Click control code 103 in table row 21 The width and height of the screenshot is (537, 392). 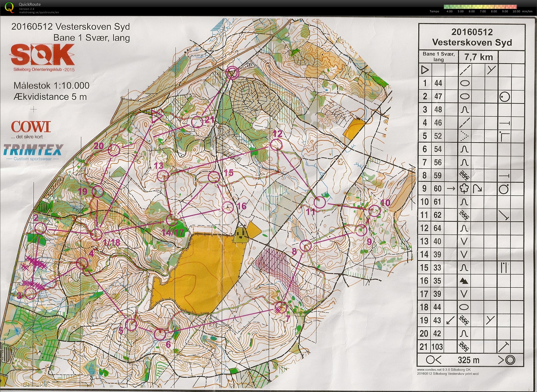click(438, 347)
